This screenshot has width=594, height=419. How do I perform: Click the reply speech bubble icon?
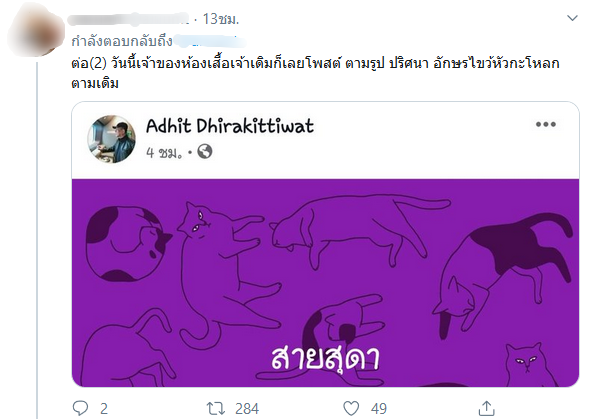[x=80, y=408]
